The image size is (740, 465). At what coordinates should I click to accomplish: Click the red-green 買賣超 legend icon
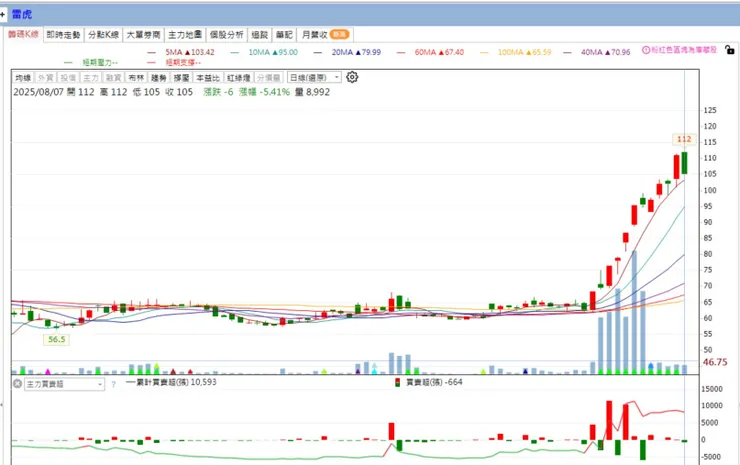tap(398, 382)
